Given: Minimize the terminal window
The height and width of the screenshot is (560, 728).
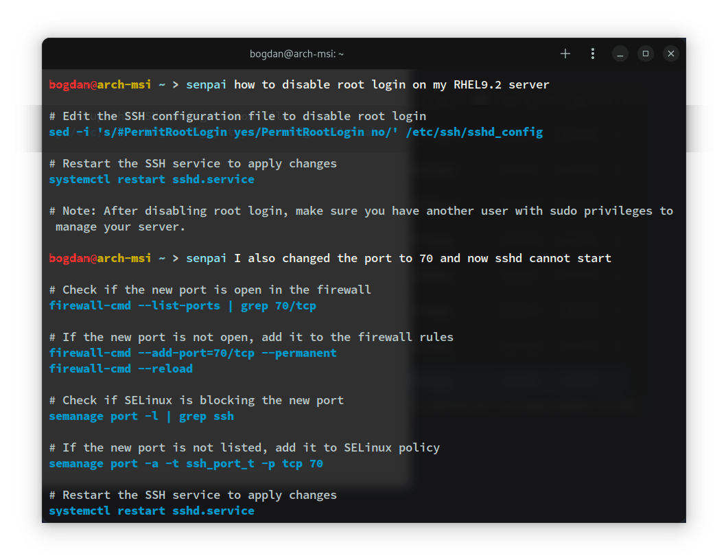Looking at the screenshot, I should tap(620, 54).
